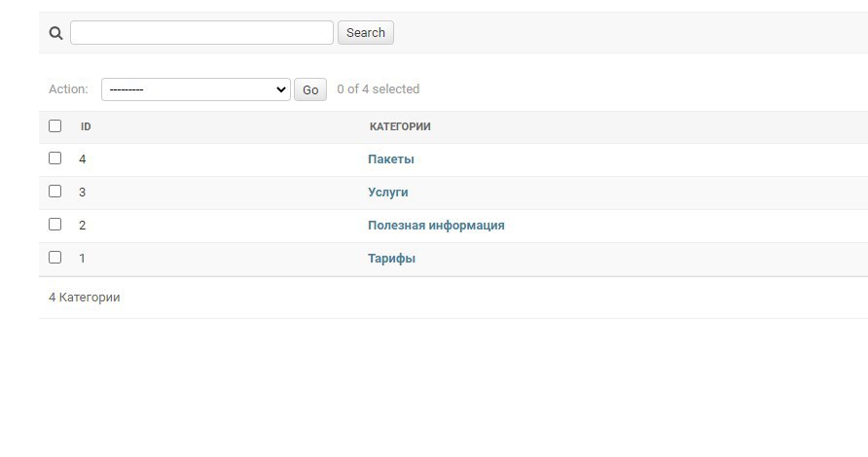Check the box for row Услуги
This screenshot has width=868, height=457.
[x=54, y=192]
